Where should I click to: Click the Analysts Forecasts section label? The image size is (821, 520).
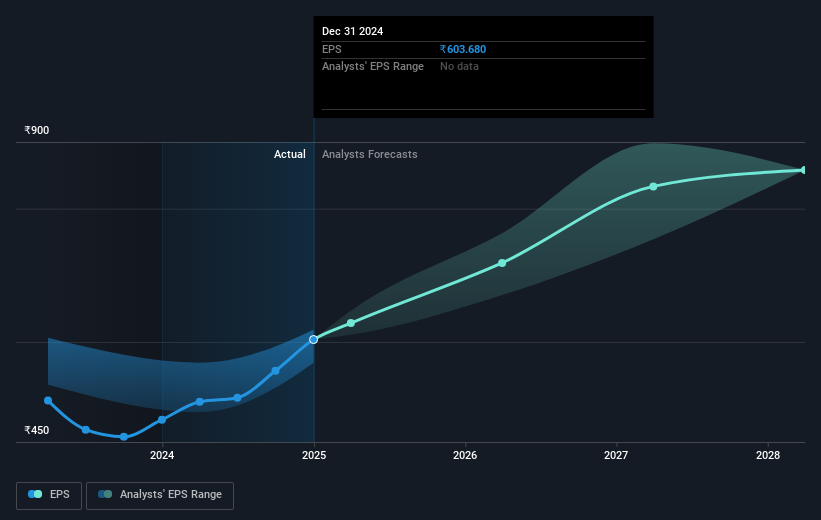tap(370, 154)
